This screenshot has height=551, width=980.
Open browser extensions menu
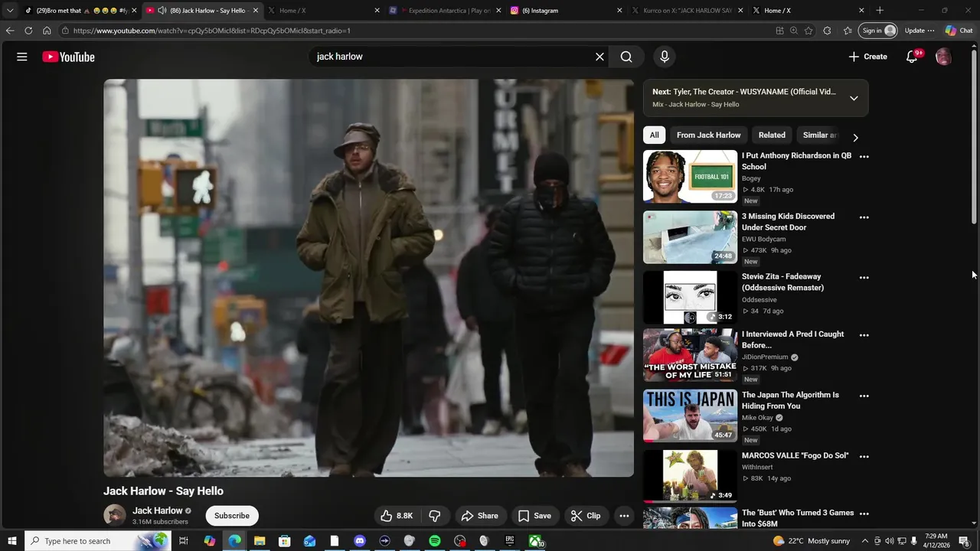pos(827,31)
